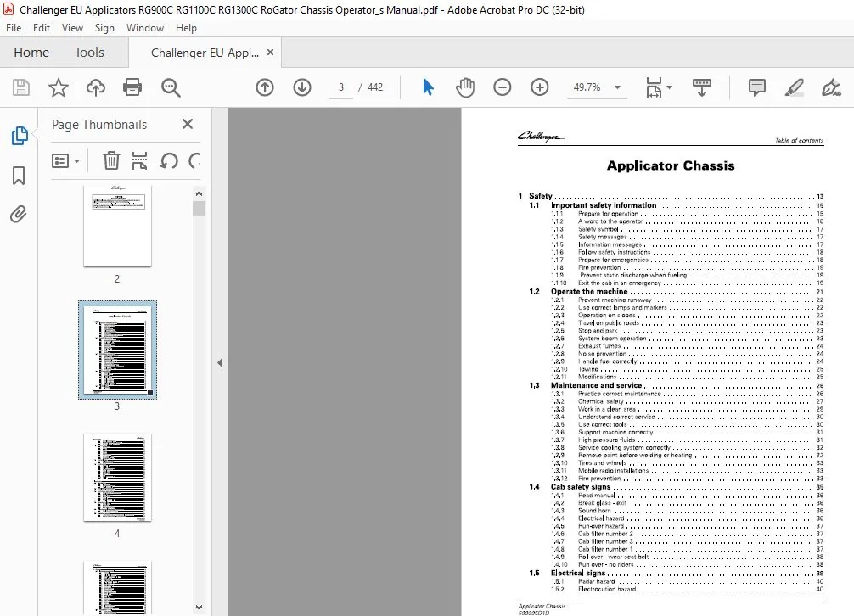Click thumbnails scrollbar down arrow

point(199,608)
